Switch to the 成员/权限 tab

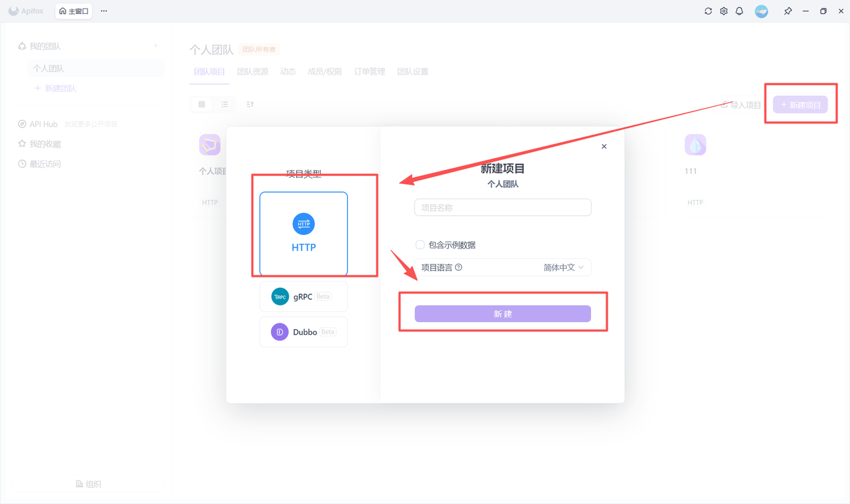tap(325, 72)
